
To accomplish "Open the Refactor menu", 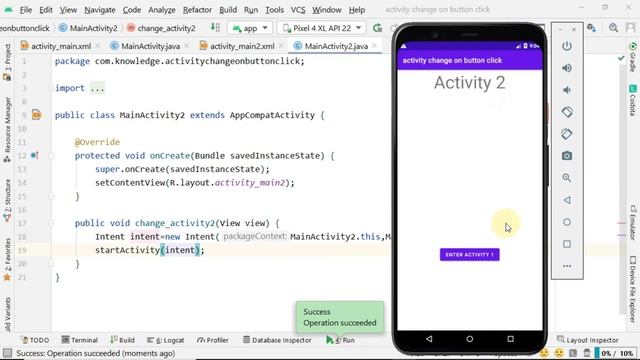I will 197,9.
